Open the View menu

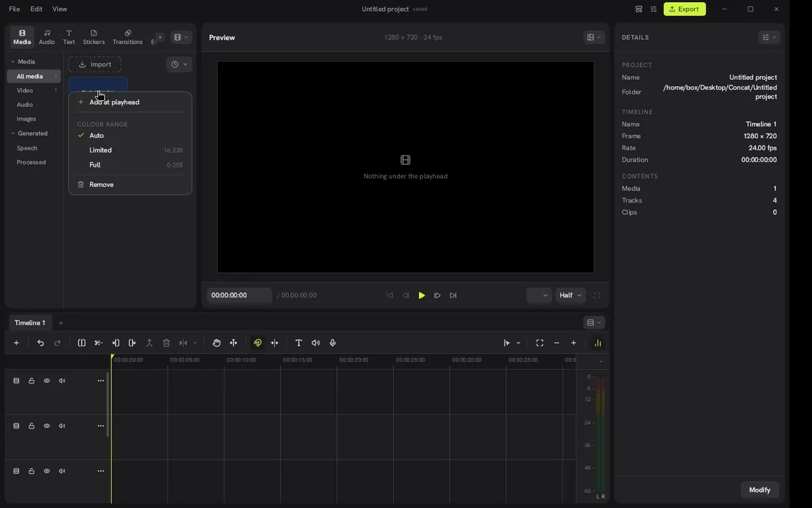click(60, 9)
